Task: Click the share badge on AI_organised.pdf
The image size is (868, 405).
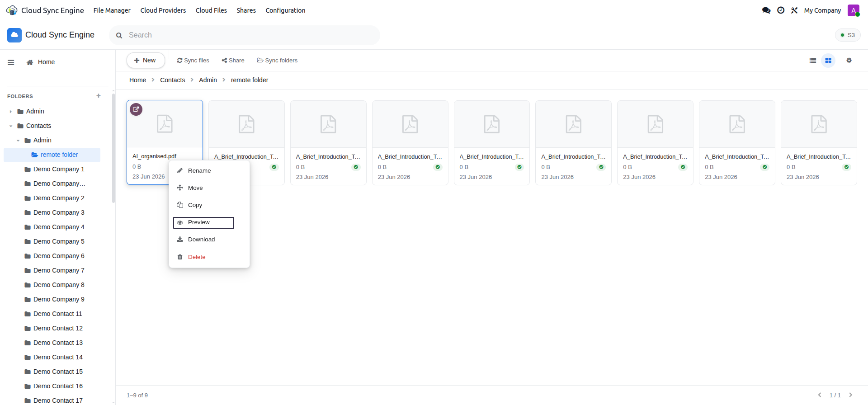Action: (136, 109)
